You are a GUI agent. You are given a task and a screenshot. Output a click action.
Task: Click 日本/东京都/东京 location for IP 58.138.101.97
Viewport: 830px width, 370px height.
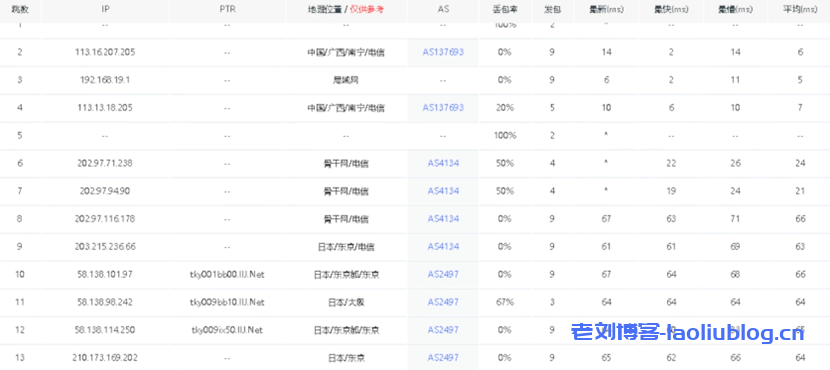pyautogui.click(x=346, y=274)
